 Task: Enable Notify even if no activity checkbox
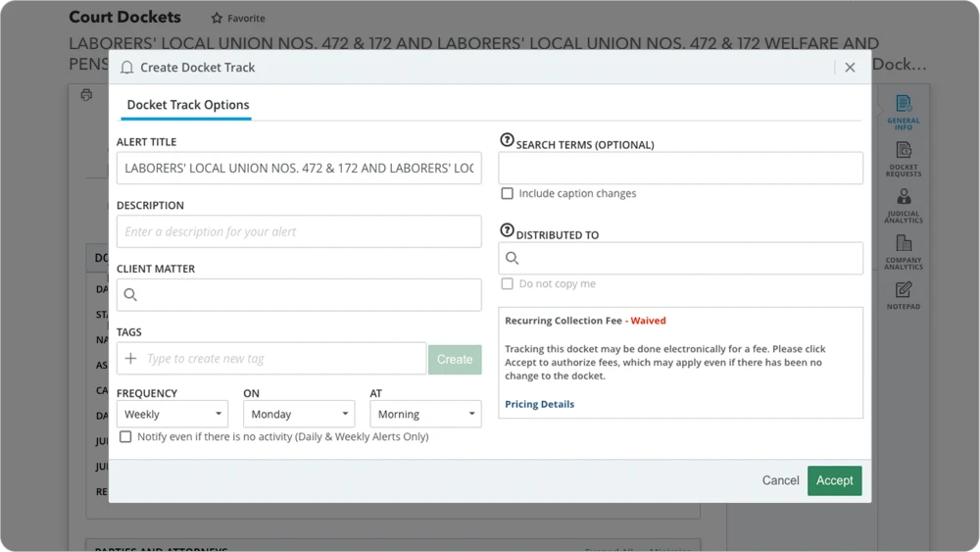[x=125, y=436]
